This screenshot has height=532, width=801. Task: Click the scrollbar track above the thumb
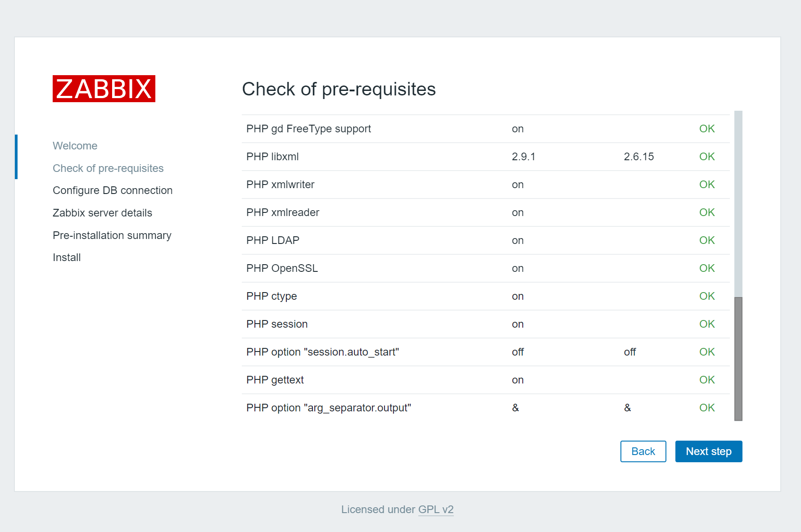pos(738,203)
